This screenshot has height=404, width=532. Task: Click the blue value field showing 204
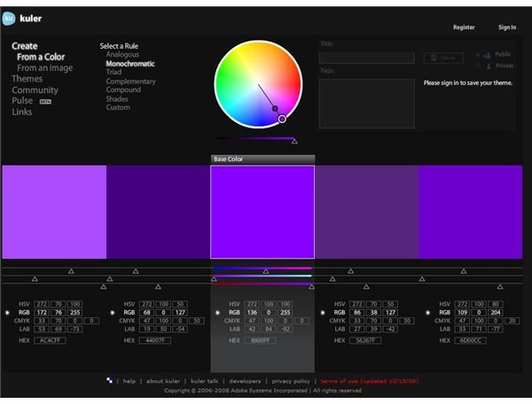coord(496,313)
